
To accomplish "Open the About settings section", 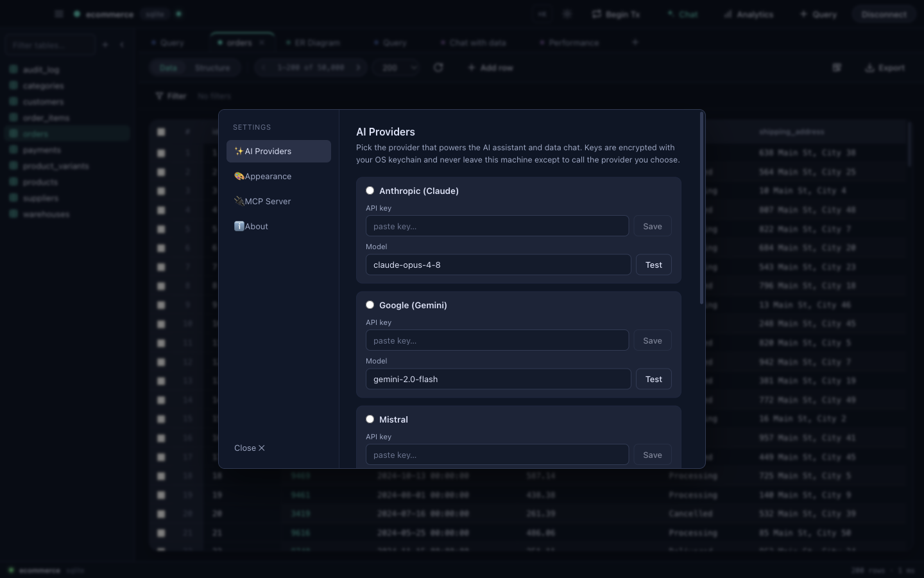I will click(278, 226).
